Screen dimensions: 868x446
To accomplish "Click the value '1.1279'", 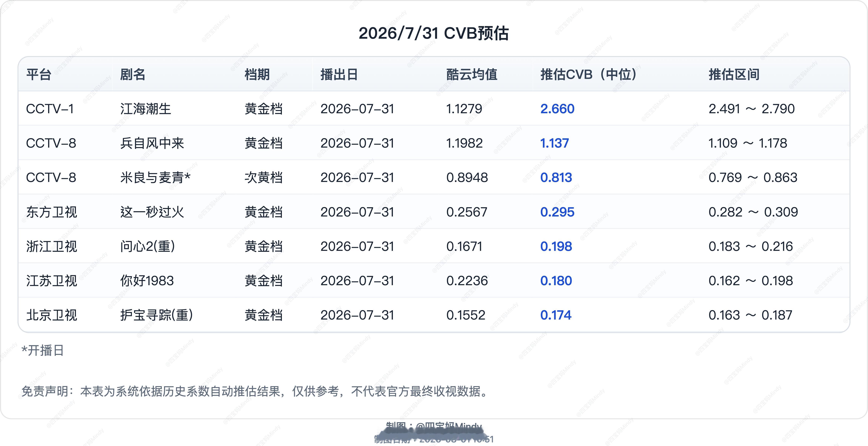I will click(x=464, y=109).
